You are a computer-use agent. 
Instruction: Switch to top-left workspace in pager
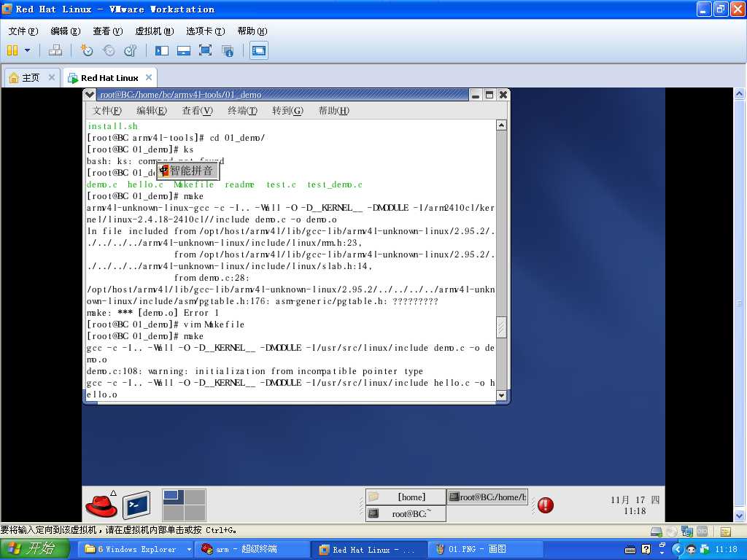click(x=174, y=497)
